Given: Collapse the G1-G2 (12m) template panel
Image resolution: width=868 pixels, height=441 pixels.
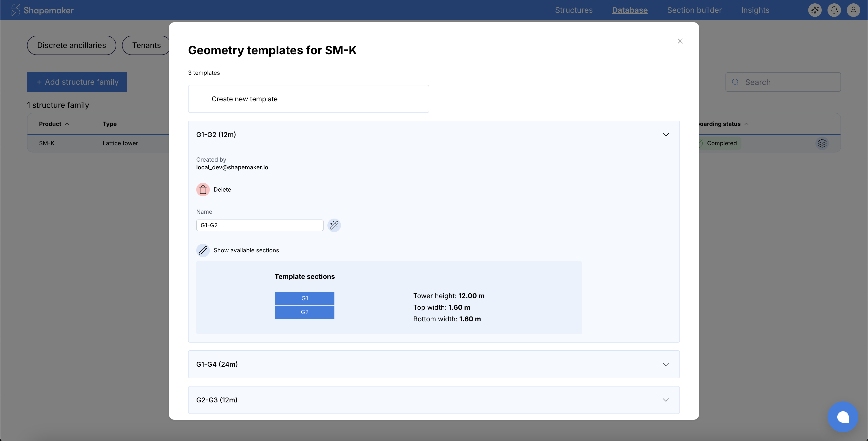Looking at the screenshot, I should tap(666, 134).
